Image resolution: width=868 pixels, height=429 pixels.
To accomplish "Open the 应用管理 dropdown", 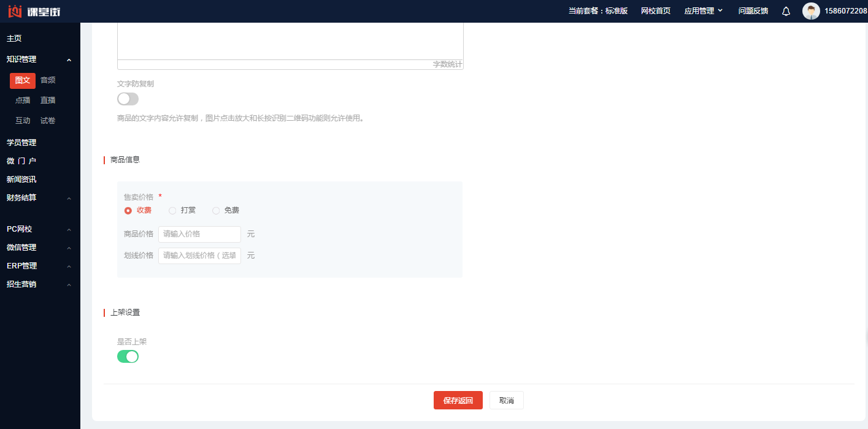I will (x=704, y=11).
